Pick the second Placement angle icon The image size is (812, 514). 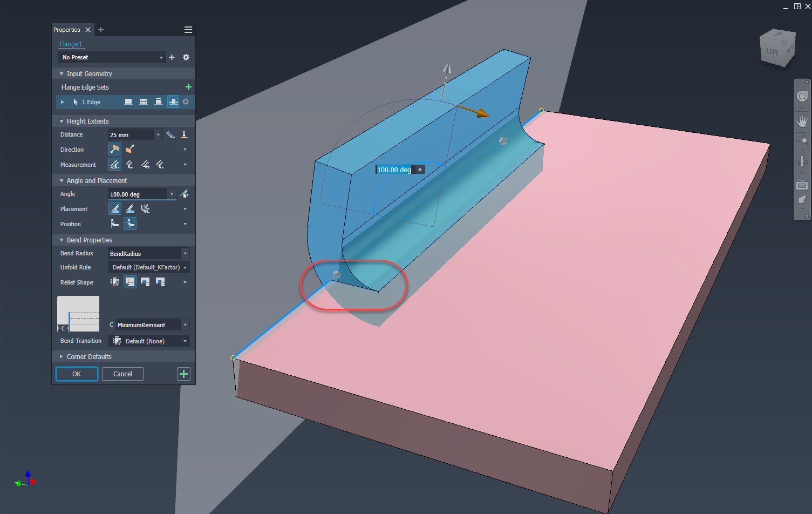point(129,208)
